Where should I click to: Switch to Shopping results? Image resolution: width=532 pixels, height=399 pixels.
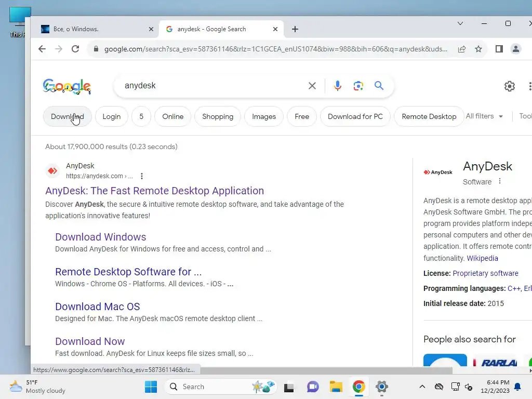[x=218, y=116]
